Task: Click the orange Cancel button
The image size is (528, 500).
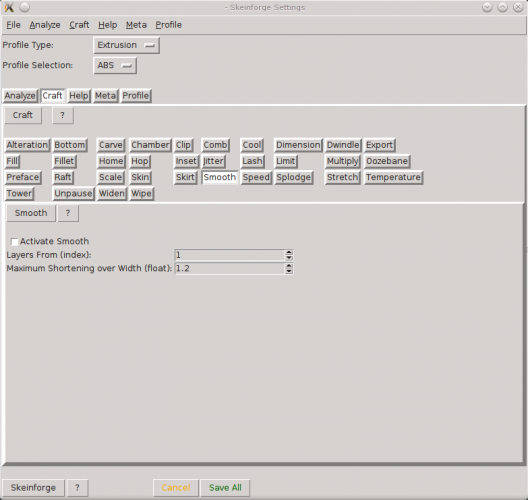Action: click(x=176, y=488)
